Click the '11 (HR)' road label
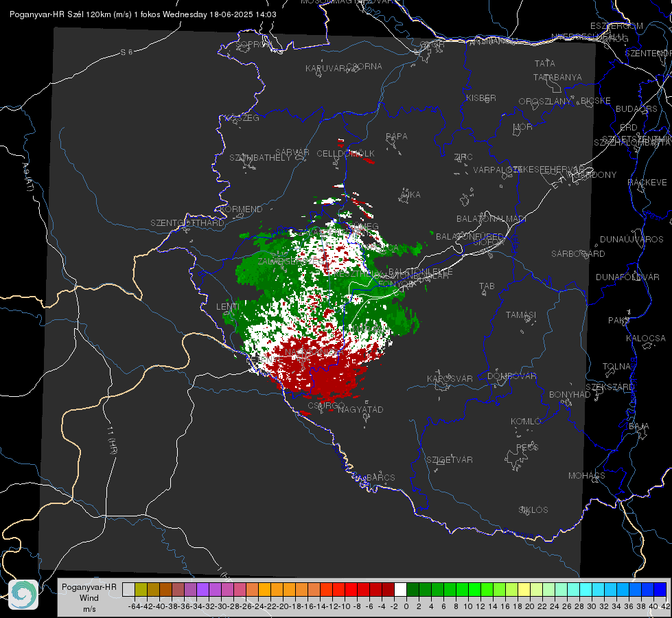This screenshot has height=618, width=672. (113, 439)
